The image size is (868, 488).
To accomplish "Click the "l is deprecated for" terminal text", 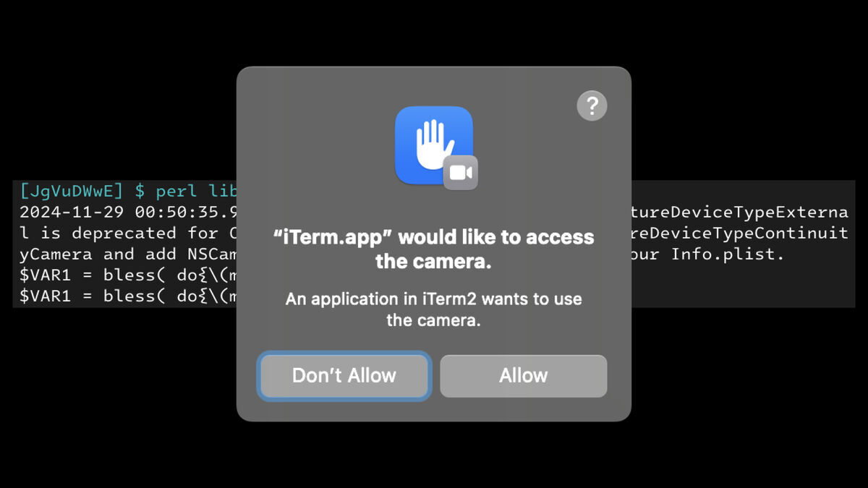I will [119, 234].
